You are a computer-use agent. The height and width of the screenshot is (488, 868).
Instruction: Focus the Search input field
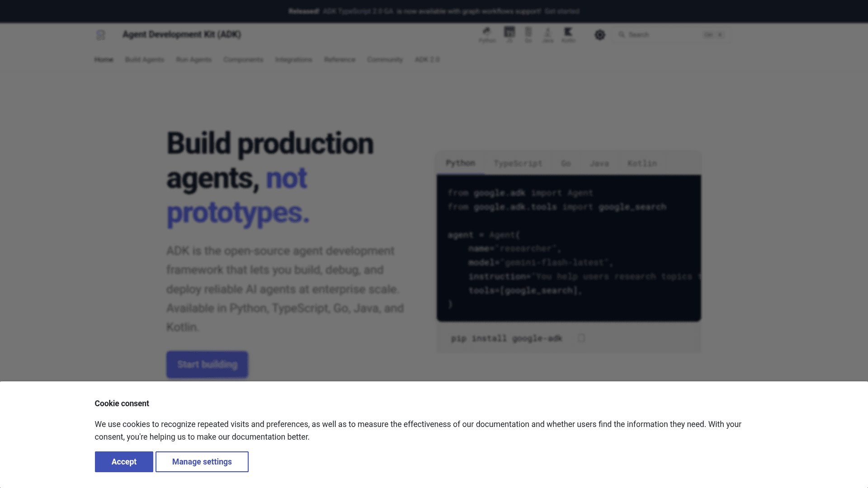tap(671, 35)
